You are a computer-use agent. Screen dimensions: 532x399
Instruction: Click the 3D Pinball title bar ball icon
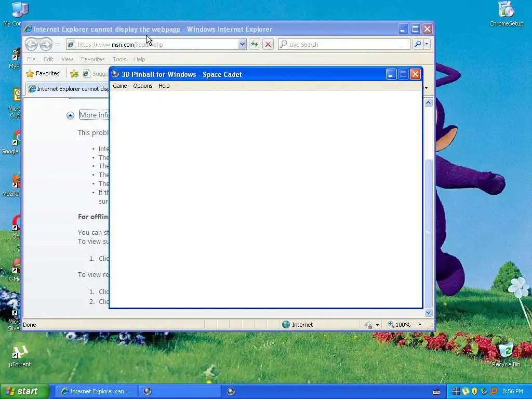[115, 74]
